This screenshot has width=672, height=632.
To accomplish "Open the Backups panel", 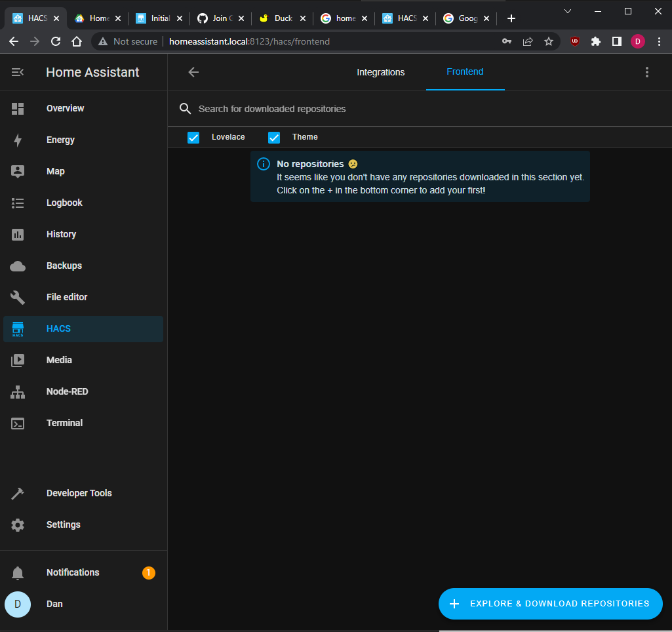I will pos(83,266).
